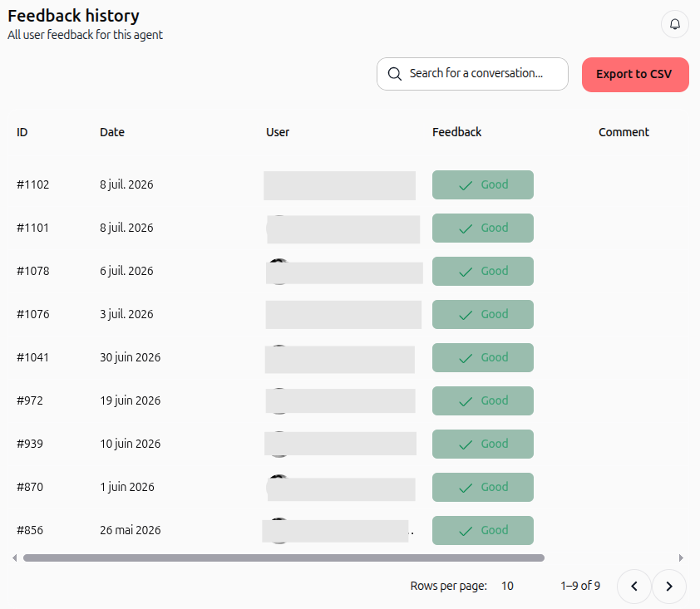The image size is (700, 609).
Task: Go to next page arrow
Action: (668, 587)
